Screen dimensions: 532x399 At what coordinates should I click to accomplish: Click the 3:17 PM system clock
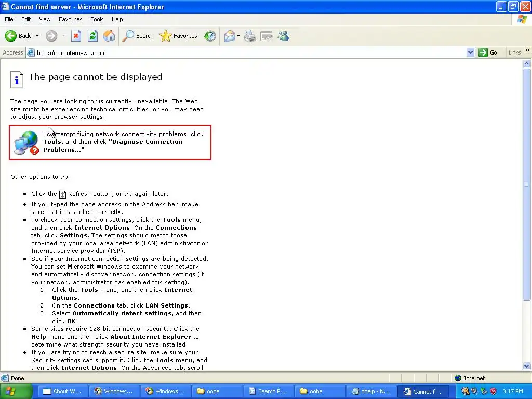[513, 391]
